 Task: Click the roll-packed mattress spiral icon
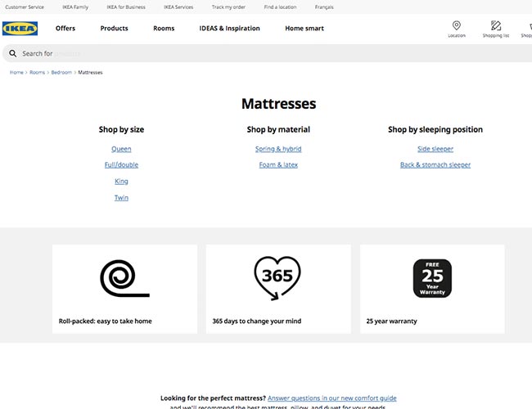click(124, 277)
